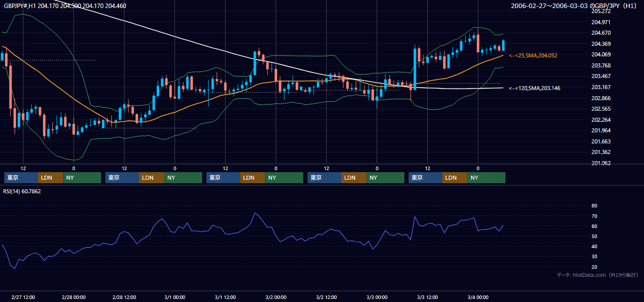Image resolution: width=644 pixels, height=302 pixels.
Task: Select the RSI(14) 60.7862 indicator label
Action: pos(22,191)
